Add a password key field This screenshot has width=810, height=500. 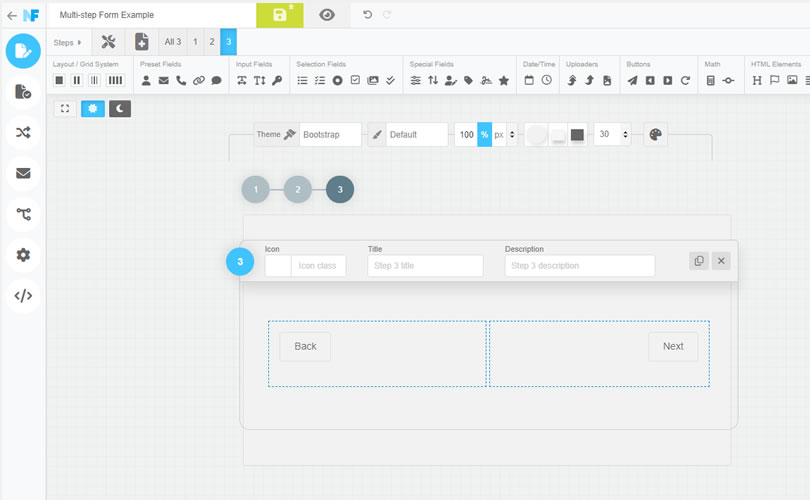(277, 80)
